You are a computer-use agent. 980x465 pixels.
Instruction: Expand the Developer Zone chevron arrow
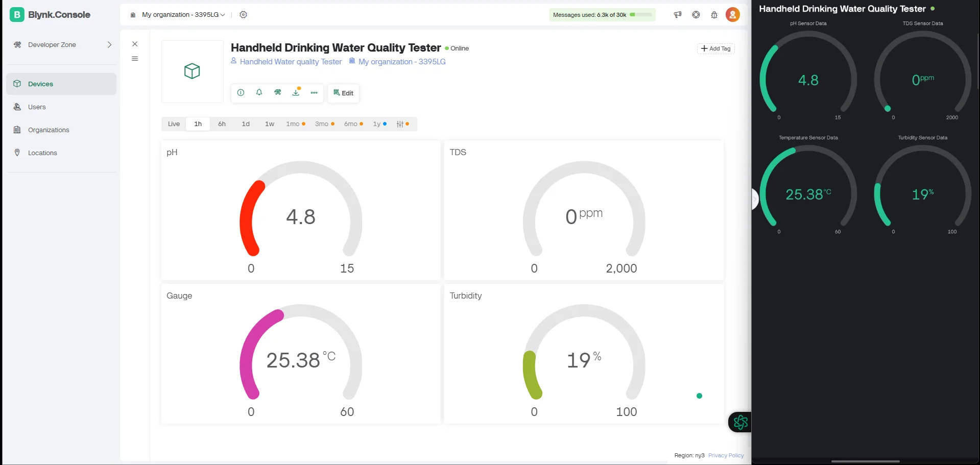[109, 45]
